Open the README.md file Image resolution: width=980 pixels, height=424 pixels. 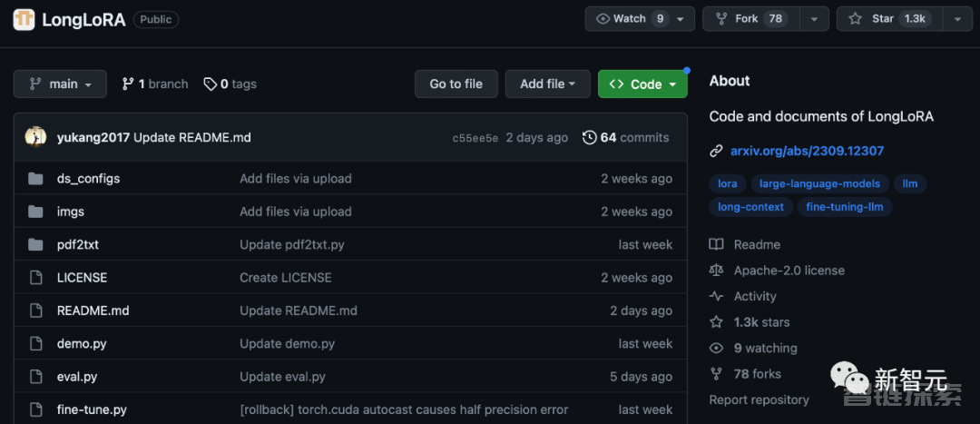pyautogui.click(x=93, y=311)
